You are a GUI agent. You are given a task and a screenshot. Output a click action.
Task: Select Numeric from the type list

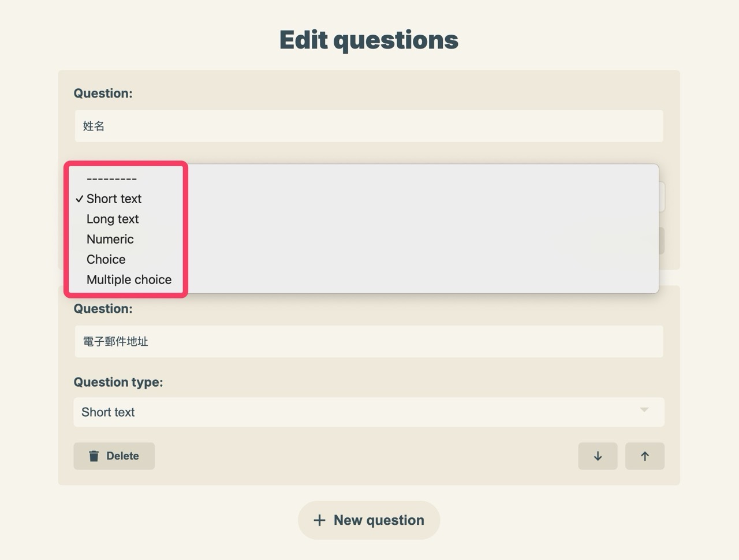pyautogui.click(x=364, y=239)
